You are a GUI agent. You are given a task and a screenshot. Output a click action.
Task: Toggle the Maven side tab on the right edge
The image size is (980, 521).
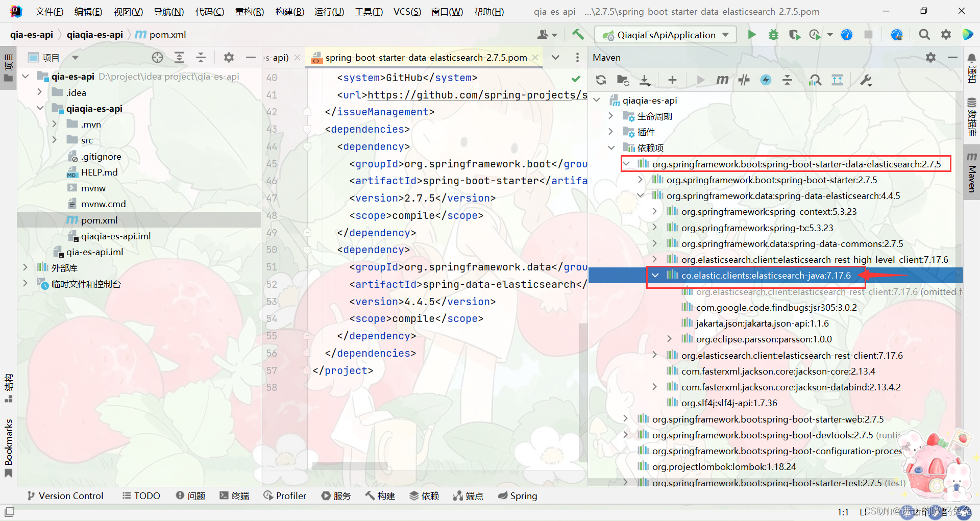(972, 172)
